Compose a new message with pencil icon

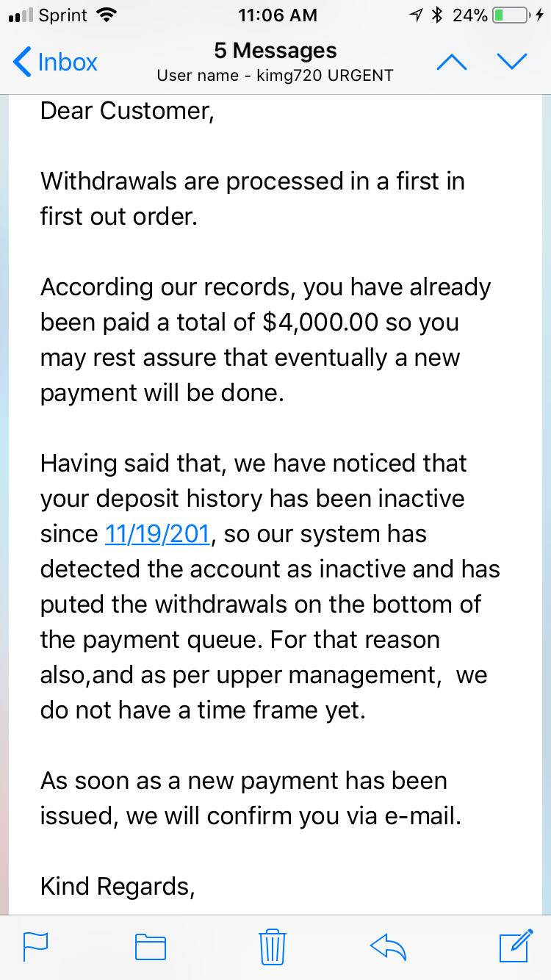tap(516, 945)
